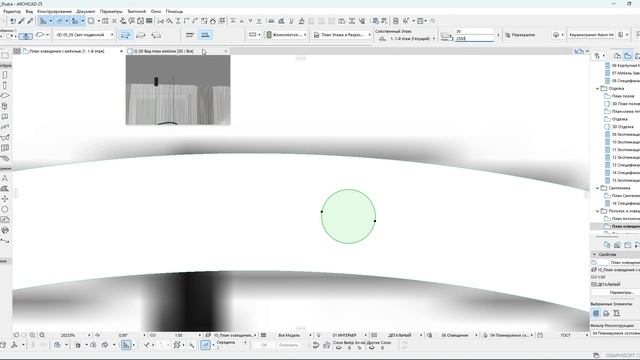
Task: Select the third geometry method icon
Action: click(x=156, y=35)
